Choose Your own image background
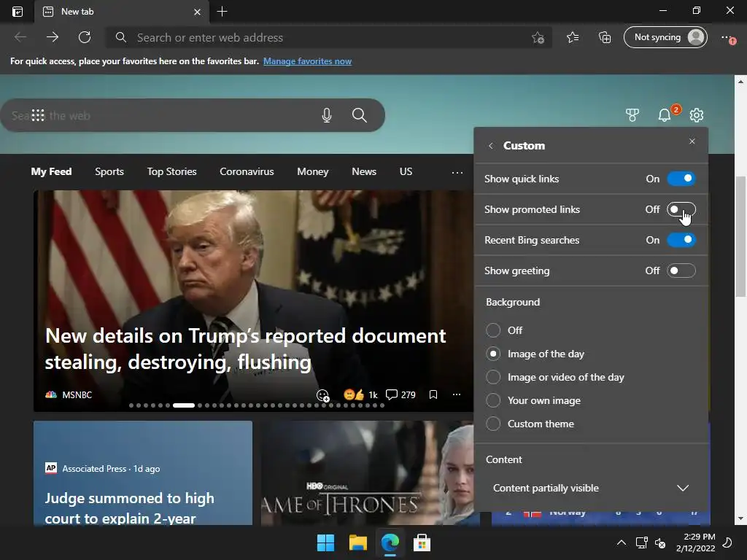This screenshot has width=747, height=560. (493, 400)
